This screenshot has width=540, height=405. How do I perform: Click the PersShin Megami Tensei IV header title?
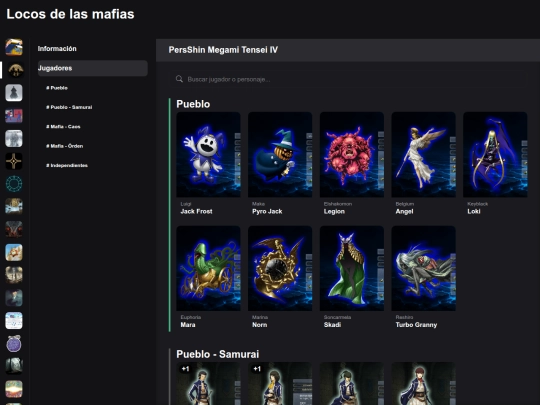point(223,50)
